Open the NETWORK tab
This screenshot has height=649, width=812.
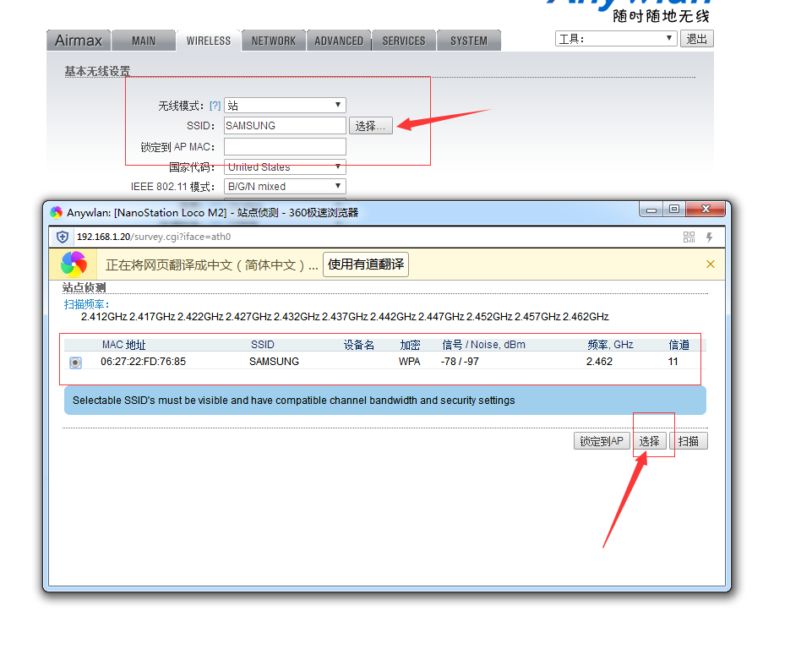(274, 41)
